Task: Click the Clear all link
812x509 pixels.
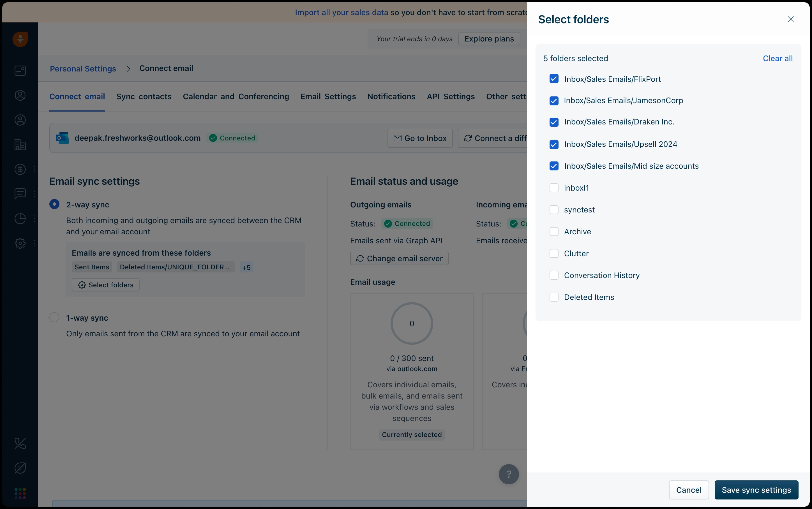Action: tap(777, 58)
